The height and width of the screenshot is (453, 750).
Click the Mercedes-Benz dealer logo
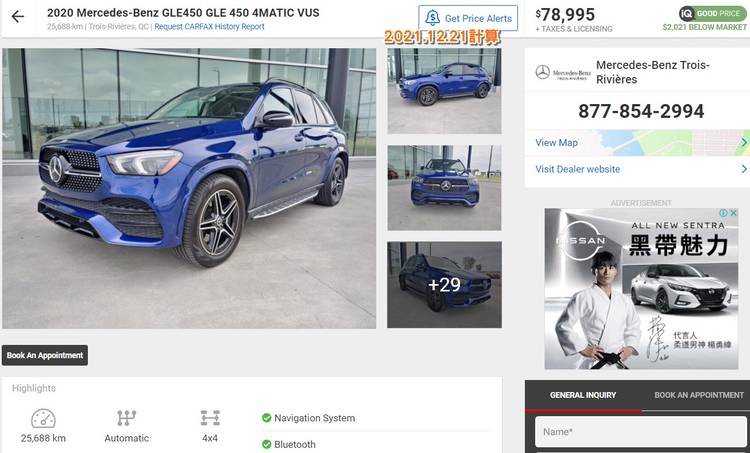click(x=562, y=72)
